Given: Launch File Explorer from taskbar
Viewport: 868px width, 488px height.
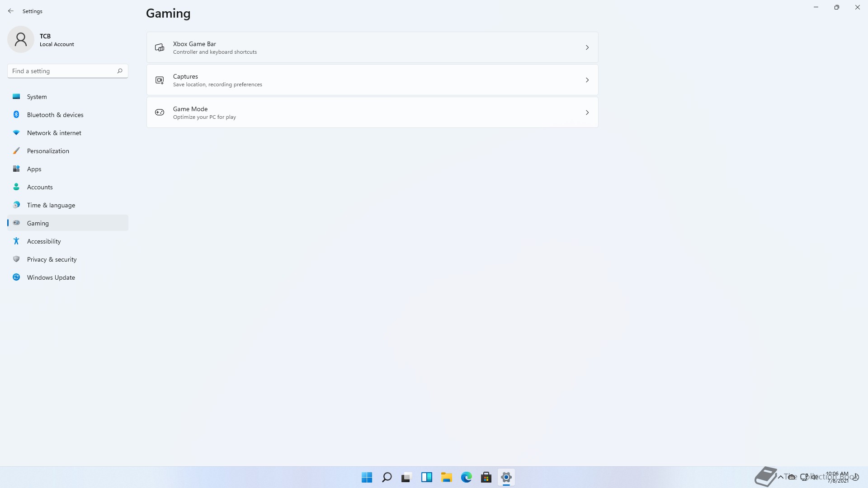Looking at the screenshot, I should coord(446,477).
